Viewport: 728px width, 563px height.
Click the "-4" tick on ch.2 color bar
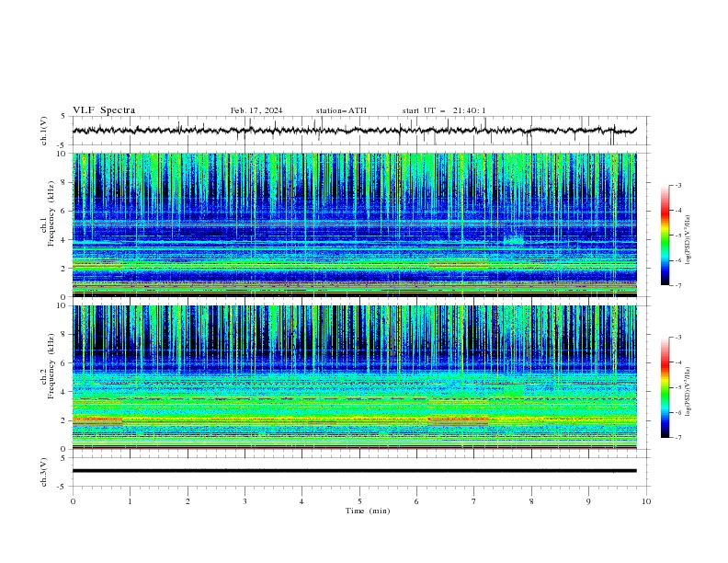pyautogui.click(x=678, y=362)
